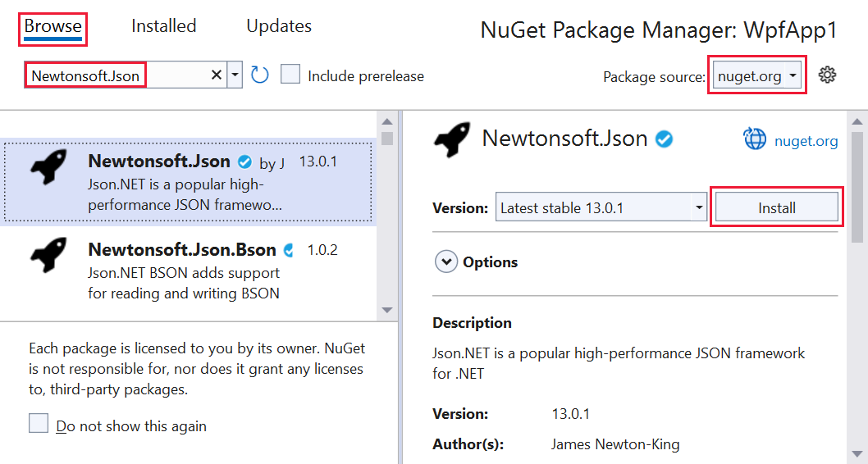Switch to the Updates tab

[x=279, y=26]
